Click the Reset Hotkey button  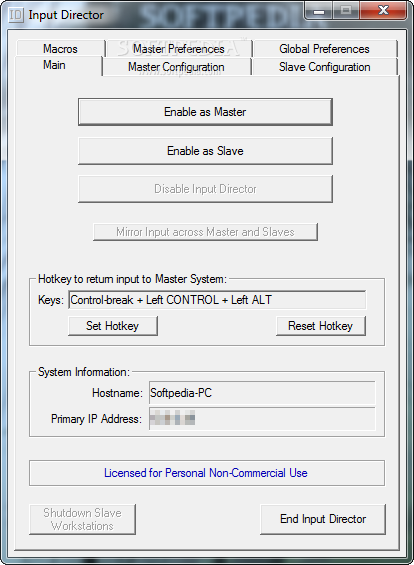[x=321, y=326]
